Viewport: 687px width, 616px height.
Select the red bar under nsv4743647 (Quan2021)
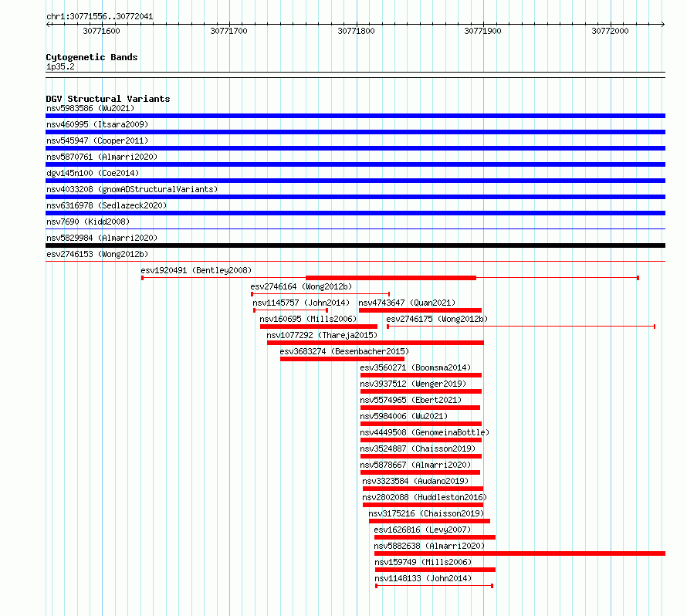(x=420, y=310)
